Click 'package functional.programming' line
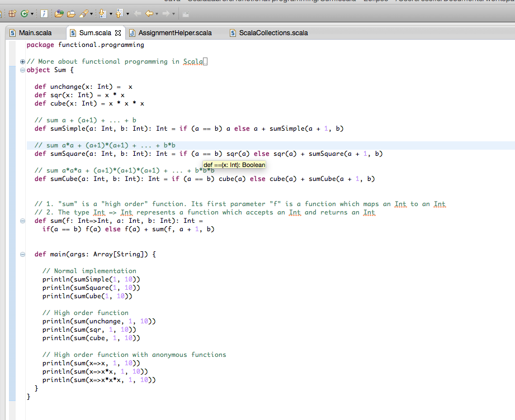Image resolution: width=515 pixels, height=420 pixels. tap(86, 45)
